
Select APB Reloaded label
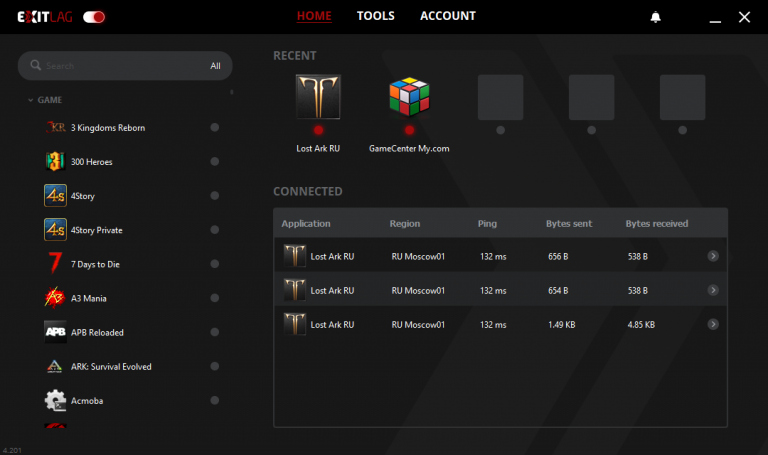[97, 333]
